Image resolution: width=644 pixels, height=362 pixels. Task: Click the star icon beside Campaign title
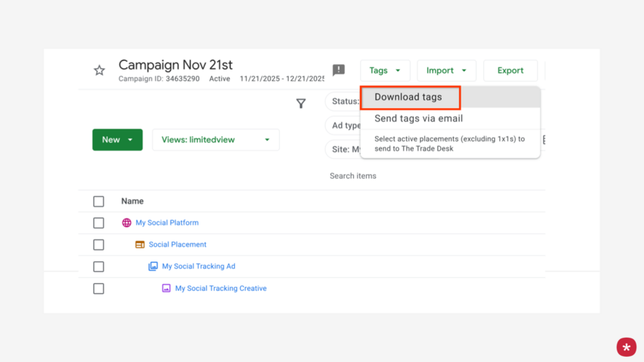click(99, 70)
